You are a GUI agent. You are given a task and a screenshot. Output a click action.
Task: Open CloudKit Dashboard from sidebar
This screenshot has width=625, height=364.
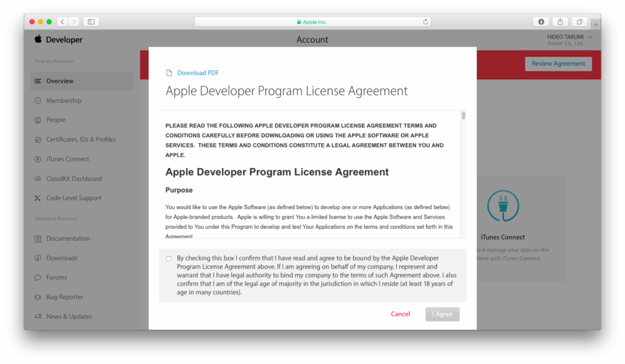click(74, 179)
